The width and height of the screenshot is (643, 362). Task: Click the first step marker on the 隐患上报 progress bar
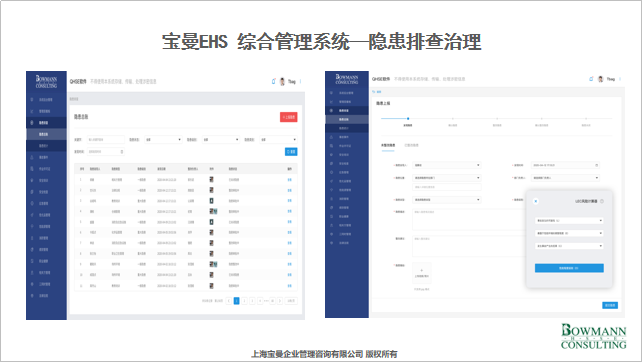click(408, 118)
